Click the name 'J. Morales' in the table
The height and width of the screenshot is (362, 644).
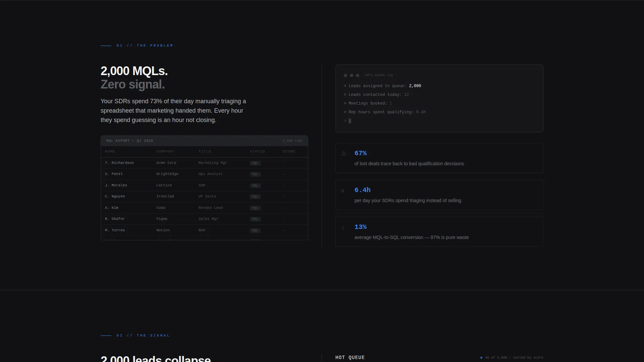(116, 185)
